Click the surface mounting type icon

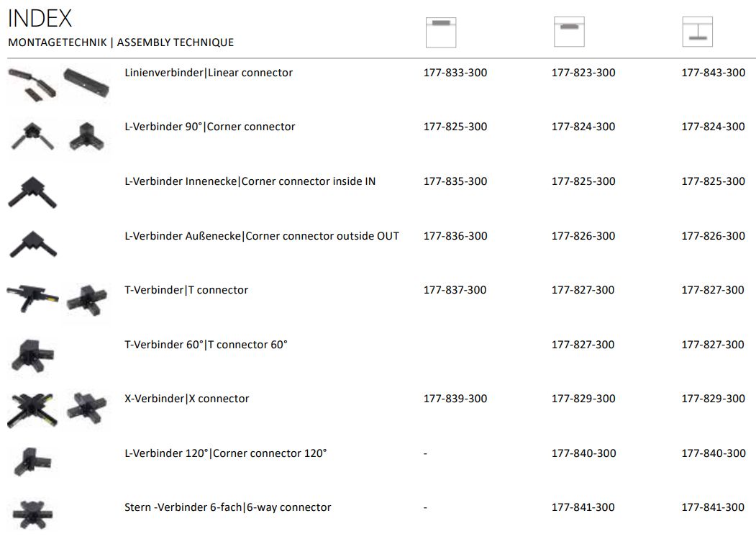coord(569,32)
